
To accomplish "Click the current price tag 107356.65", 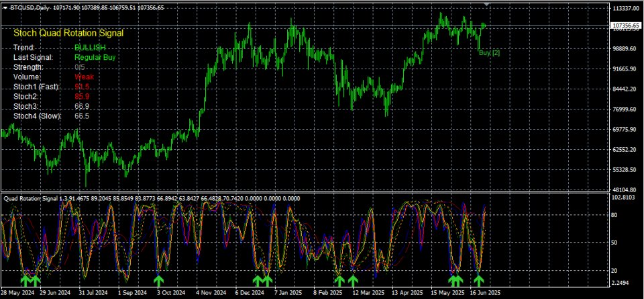I will (x=625, y=26).
